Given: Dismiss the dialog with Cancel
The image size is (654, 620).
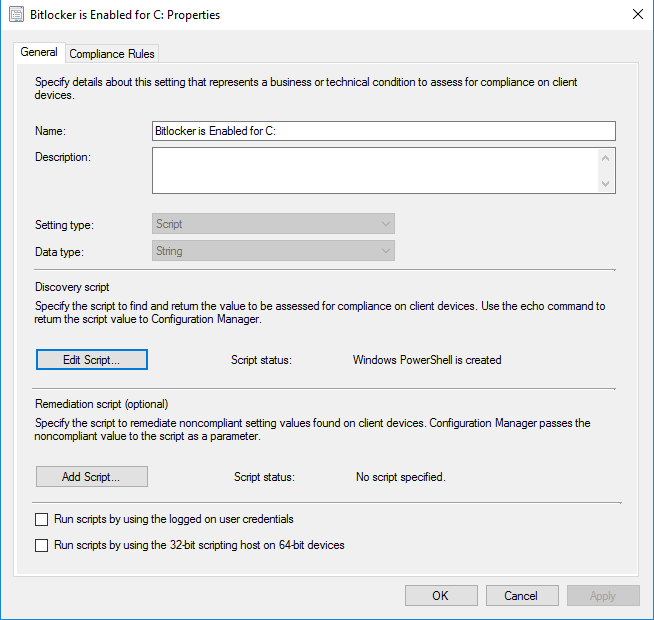Looking at the screenshot, I should [521, 595].
